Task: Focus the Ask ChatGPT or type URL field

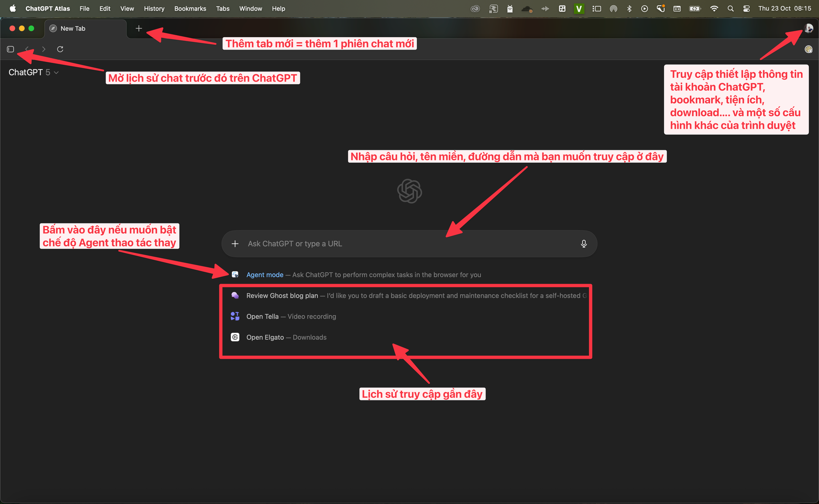Action: 405,244
